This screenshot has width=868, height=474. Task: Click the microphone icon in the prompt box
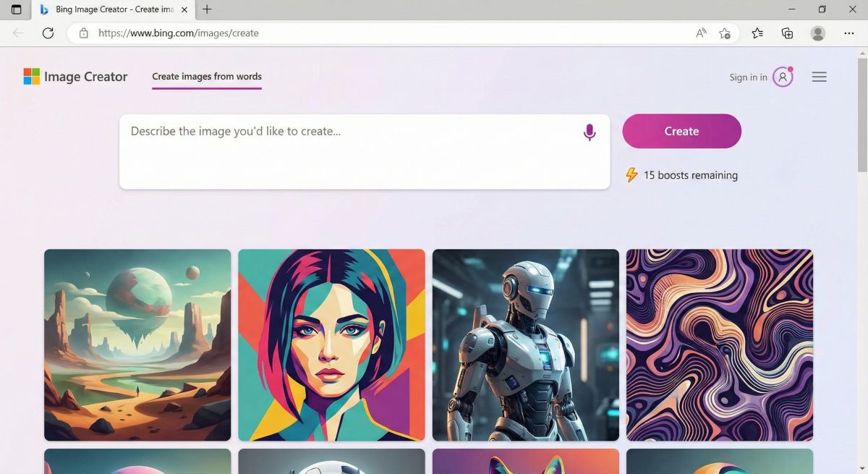pos(589,132)
